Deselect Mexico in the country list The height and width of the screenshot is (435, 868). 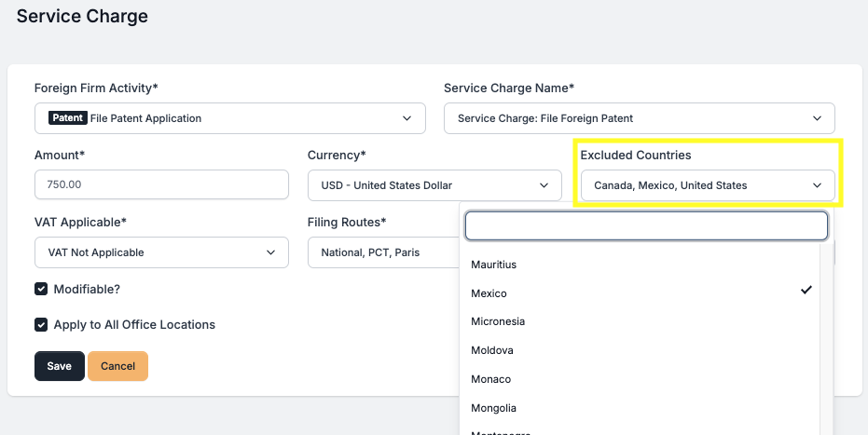[x=489, y=293]
